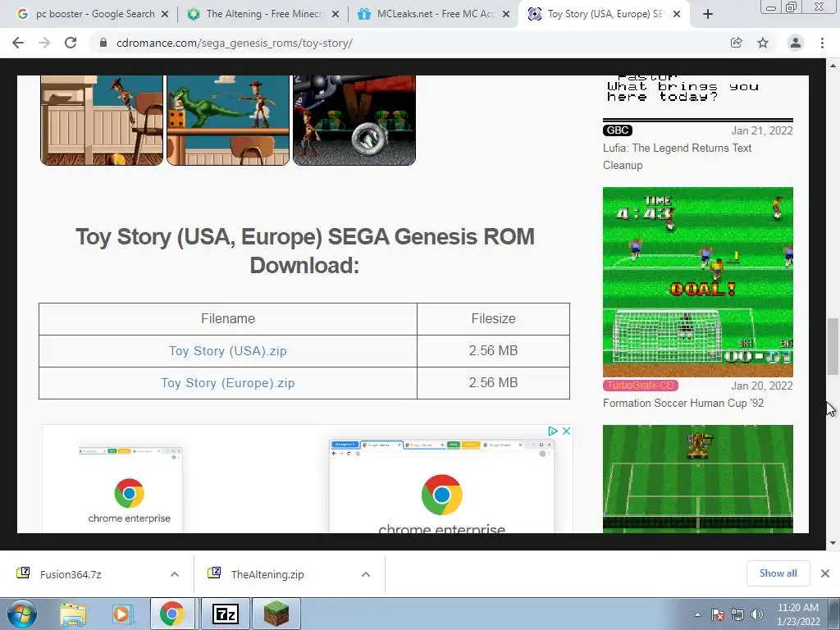Viewport: 840px width, 630px height.
Task: Switch to MCLeaks.net tab
Action: (433, 14)
